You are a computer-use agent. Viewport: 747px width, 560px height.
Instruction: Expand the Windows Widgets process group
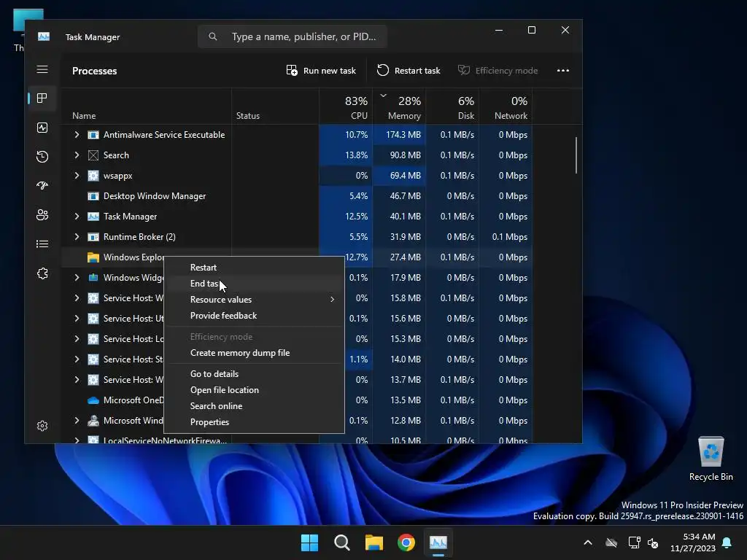[x=77, y=278]
